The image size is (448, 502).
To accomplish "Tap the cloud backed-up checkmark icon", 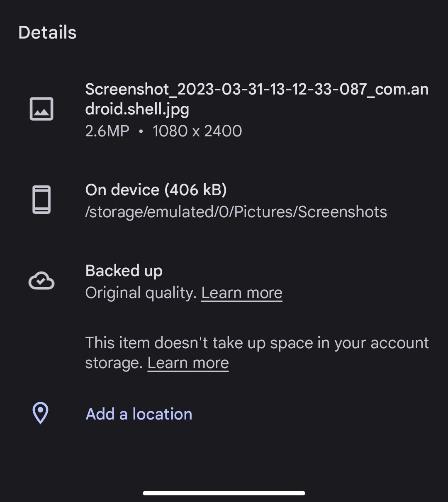I will click(x=41, y=281).
